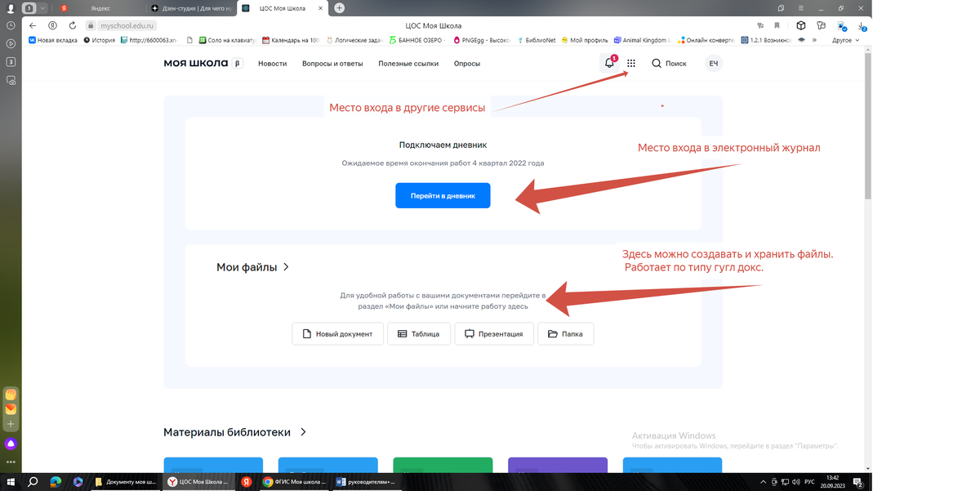Screen dimensions: 980x491
Task: Open the notifications bell with badge
Action: pyautogui.click(x=609, y=63)
